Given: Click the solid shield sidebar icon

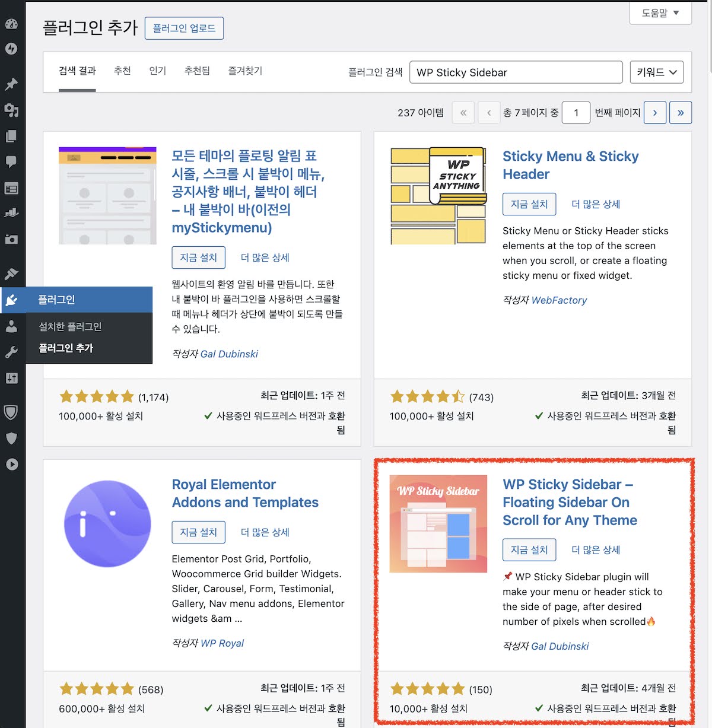Looking at the screenshot, I should tap(11, 438).
